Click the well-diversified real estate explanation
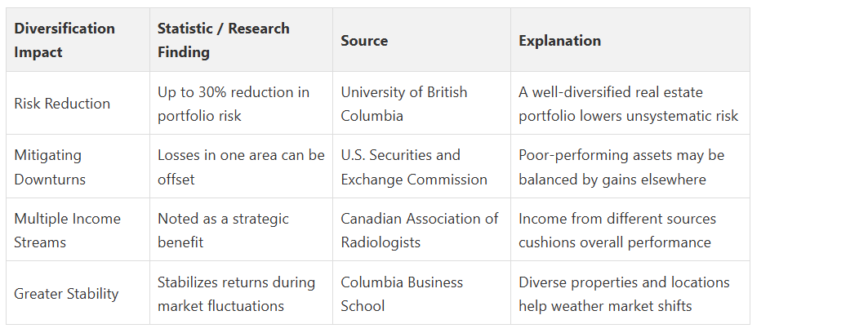The width and height of the screenshot is (868, 333). click(630, 103)
